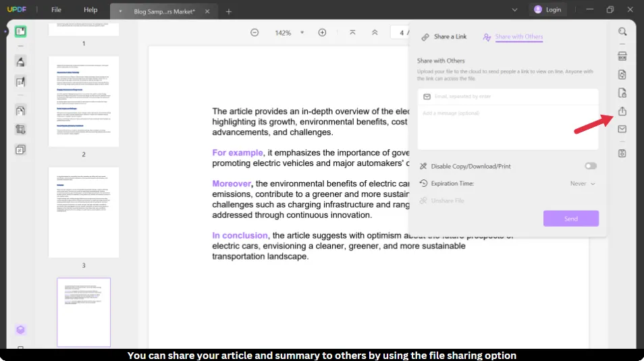Click the page number field showing 4

point(401,32)
